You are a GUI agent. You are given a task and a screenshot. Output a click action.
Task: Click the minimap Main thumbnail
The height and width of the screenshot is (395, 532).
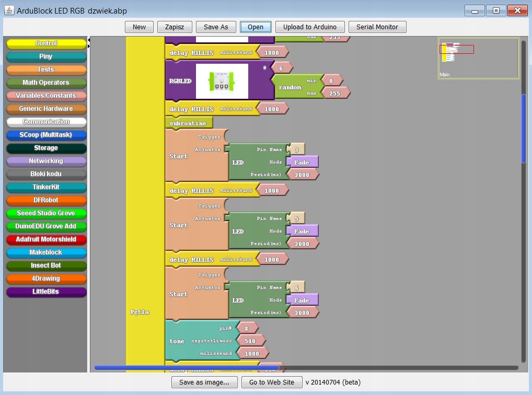click(x=478, y=58)
